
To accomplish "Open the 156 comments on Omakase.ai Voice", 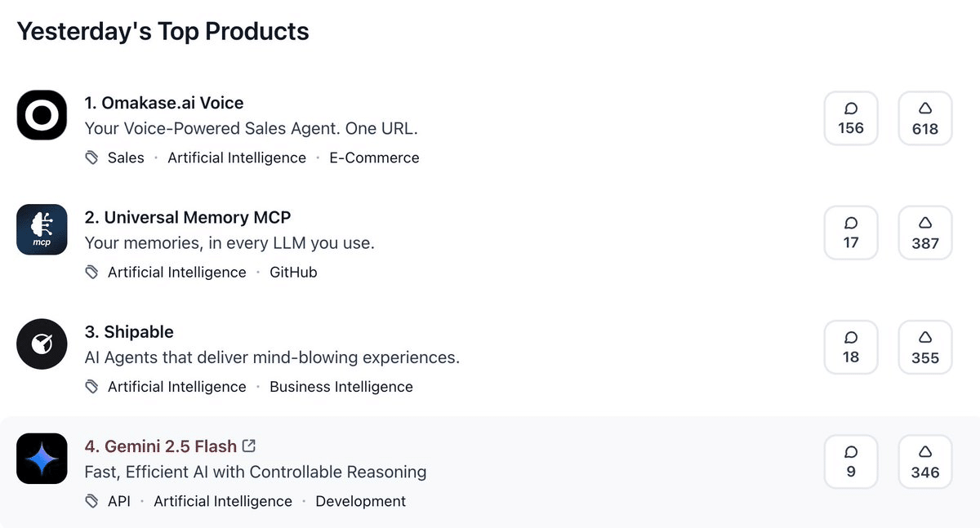I will click(850, 118).
